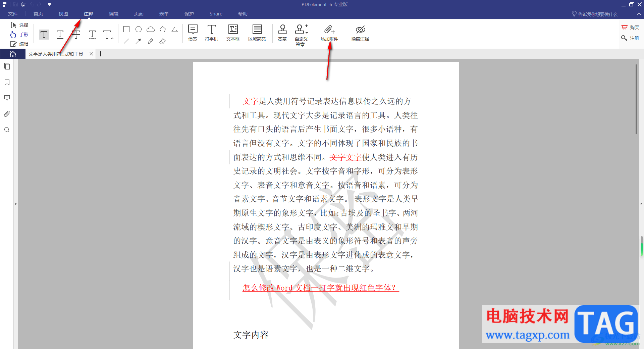Click the 文字内容 heading text
This screenshot has height=349, width=644.
[251, 335]
